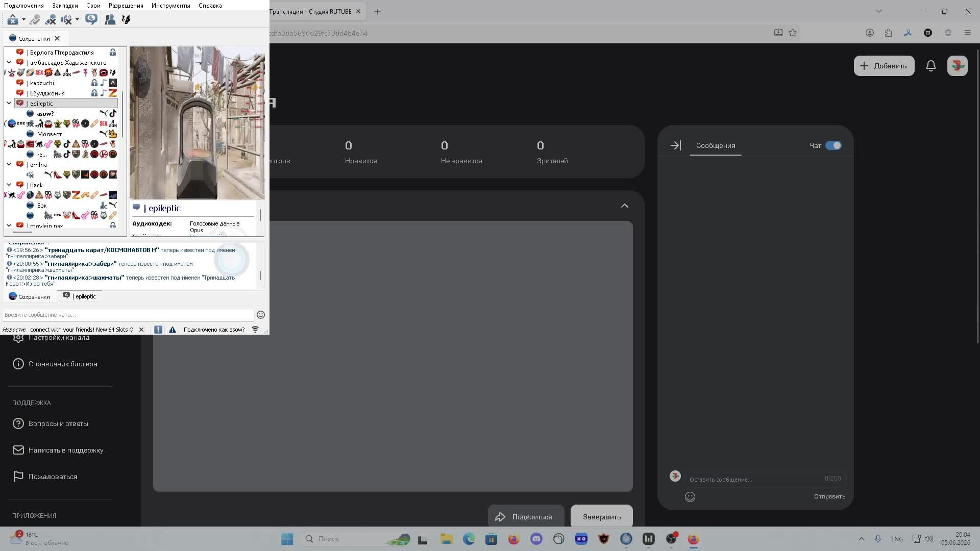Viewport: 980px width, 551px height.
Task: Click the blue exclamation notification icon
Action: click(158, 330)
